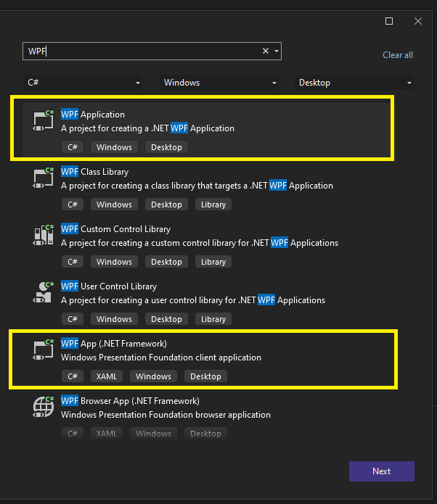Image resolution: width=437 pixels, height=504 pixels.
Task: Close the new project dialog
Action: pos(418,21)
